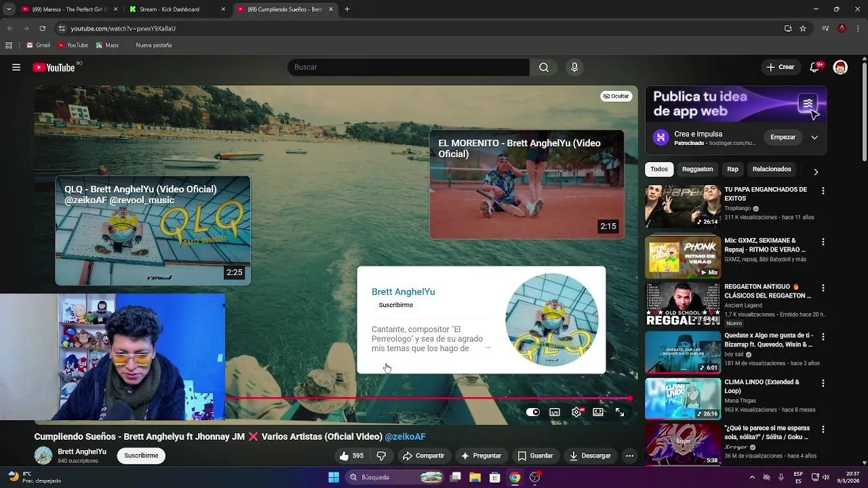Expand the hostinger ad details chevron
The width and height of the screenshot is (868, 488).
(x=814, y=138)
